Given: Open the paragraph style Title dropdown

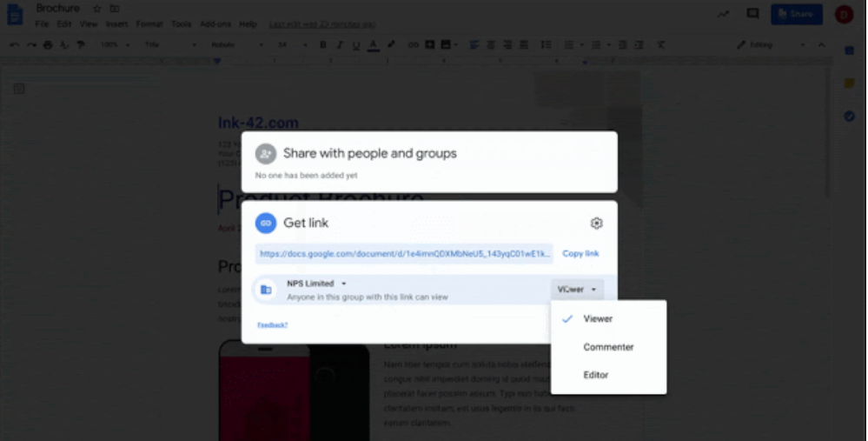Looking at the screenshot, I should tap(170, 45).
